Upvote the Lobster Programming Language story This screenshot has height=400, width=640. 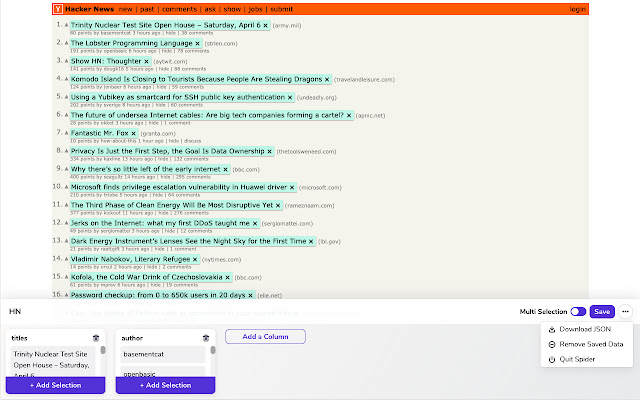[66, 43]
